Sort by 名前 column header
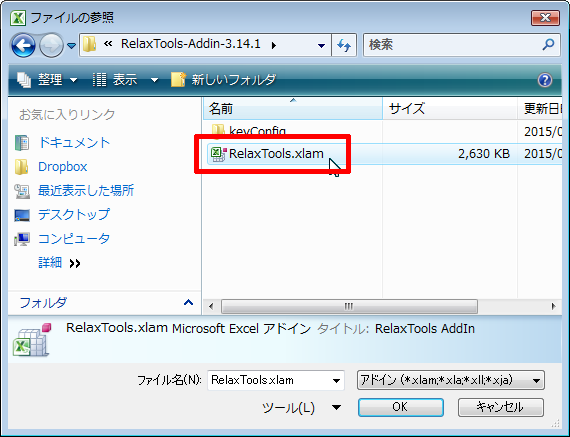Screen dimensions: 570x437 coord(293,109)
